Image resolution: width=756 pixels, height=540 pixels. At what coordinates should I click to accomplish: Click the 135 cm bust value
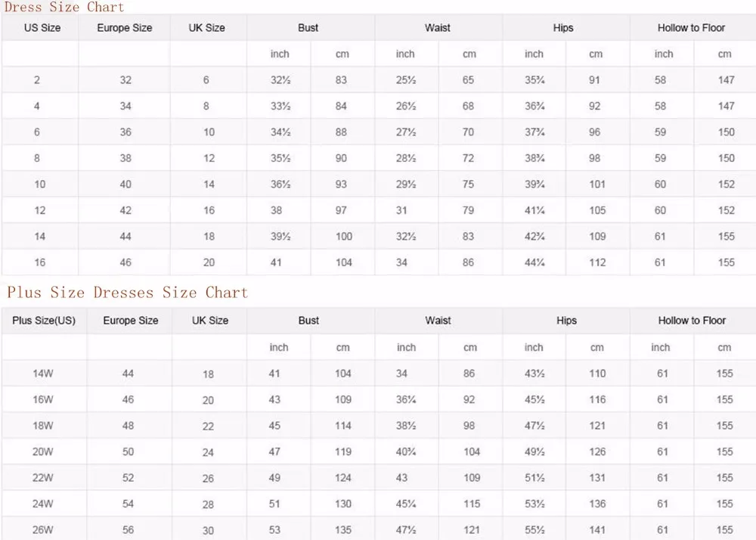coord(343,530)
